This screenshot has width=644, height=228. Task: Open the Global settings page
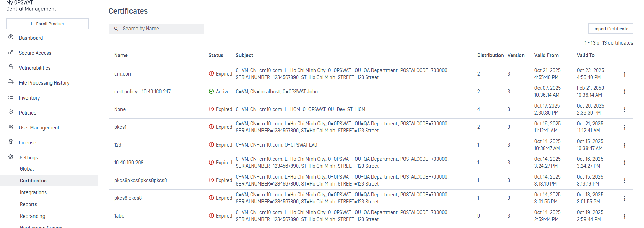click(27, 169)
